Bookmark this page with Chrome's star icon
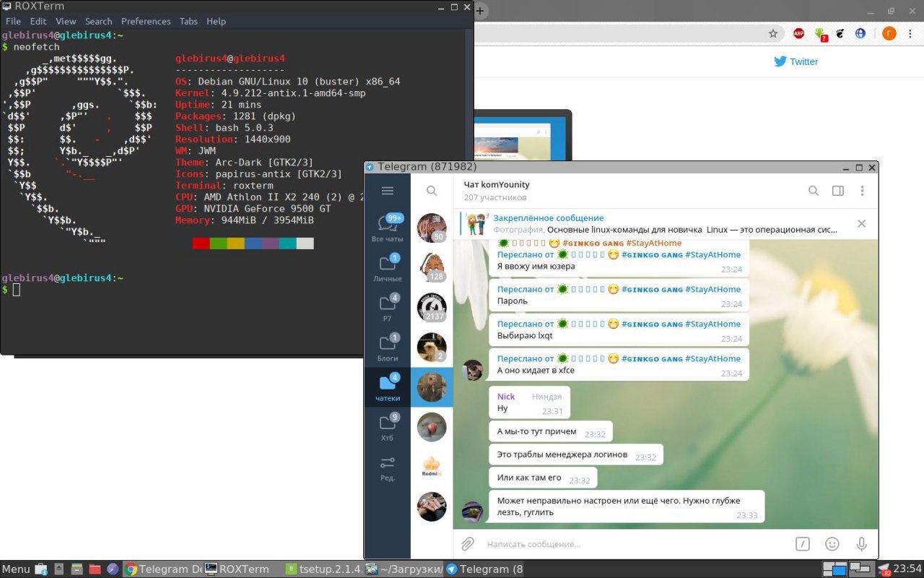Image resolution: width=924 pixels, height=578 pixels. 773,33
